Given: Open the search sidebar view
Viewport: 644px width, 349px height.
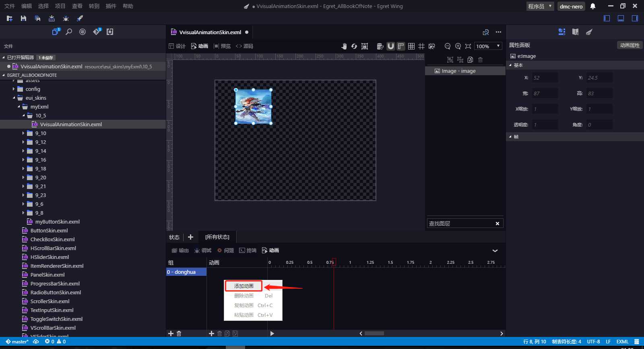Looking at the screenshot, I should pyautogui.click(x=69, y=32).
